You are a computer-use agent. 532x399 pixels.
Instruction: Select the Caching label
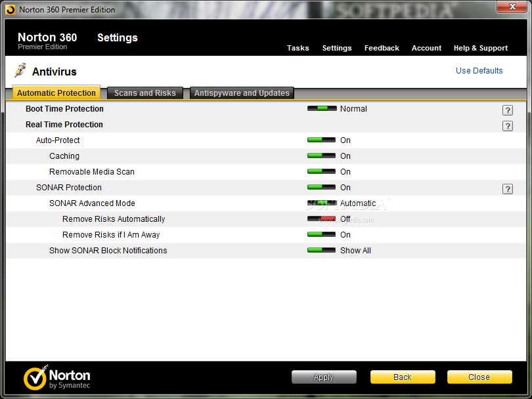64,156
